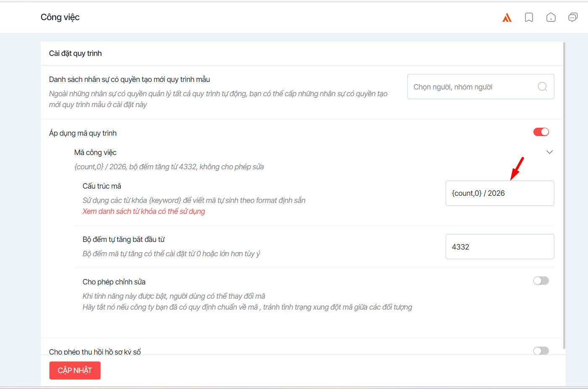Disable the 'Áp dụng mã quy trình' toggle
The width and height of the screenshot is (588, 389).
541,132
